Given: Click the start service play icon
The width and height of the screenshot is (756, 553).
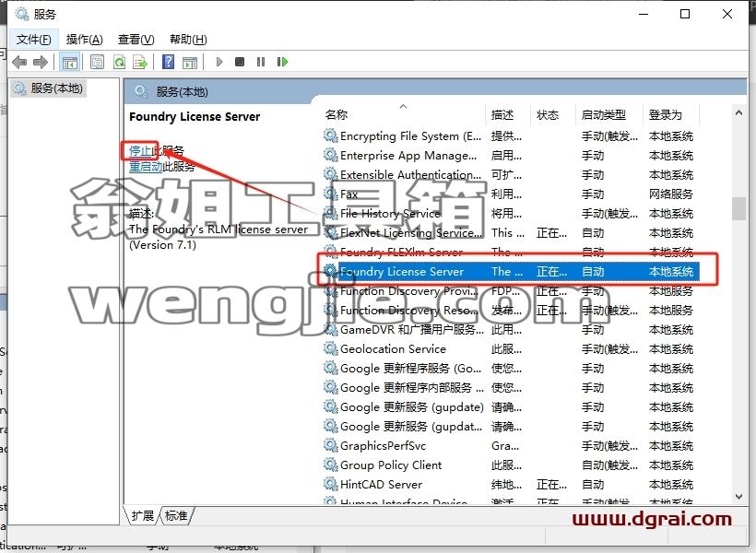Looking at the screenshot, I should point(219,62).
